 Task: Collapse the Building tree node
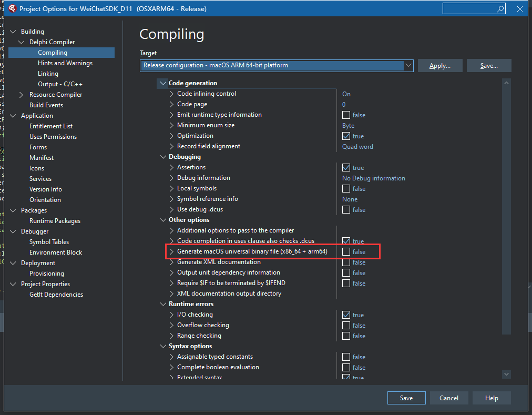pyautogui.click(x=13, y=32)
